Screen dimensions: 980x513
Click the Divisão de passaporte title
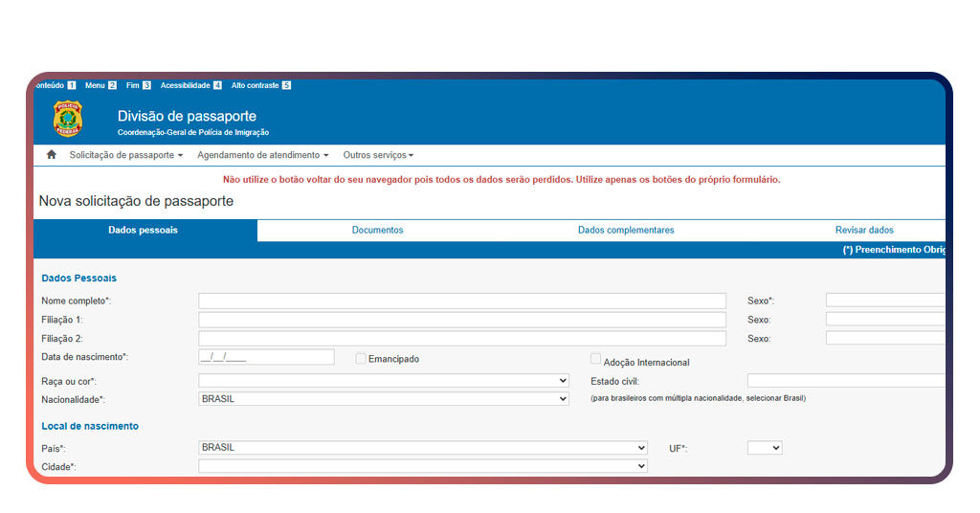pos(187,116)
